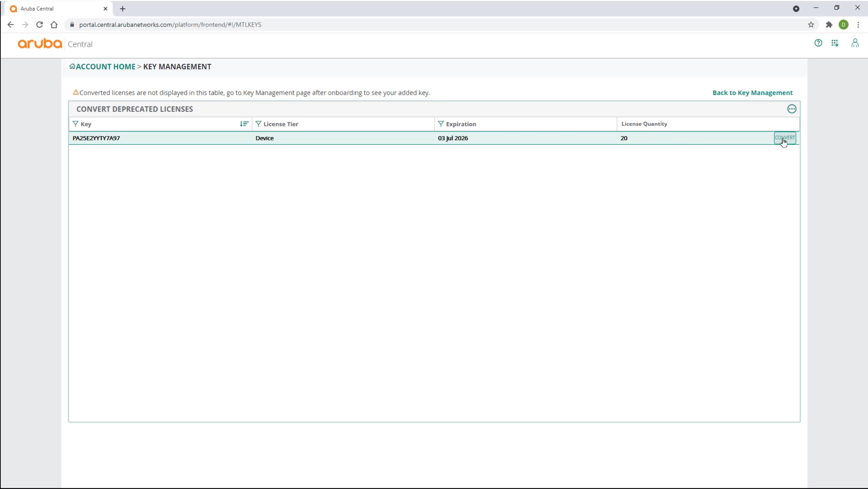The width and height of the screenshot is (868, 489).
Task: Click the Key column filter icon
Action: click(x=75, y=124)
